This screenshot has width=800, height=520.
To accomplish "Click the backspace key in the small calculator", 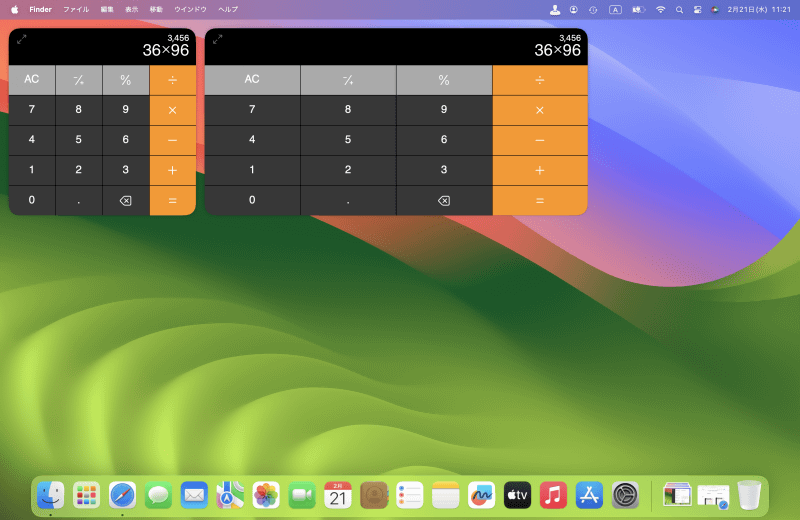I will (x=126, y=201).
